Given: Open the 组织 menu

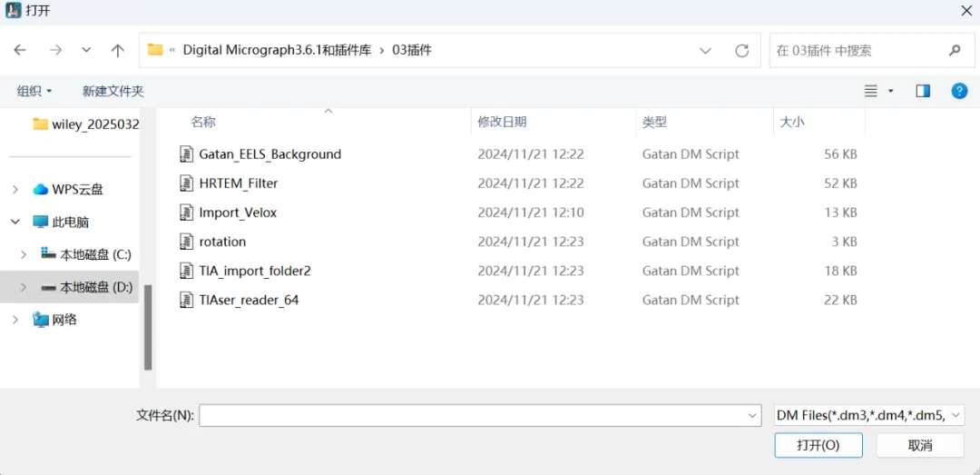Looking at the screenshot, I should pyautogui.click(x=34, y=92).
